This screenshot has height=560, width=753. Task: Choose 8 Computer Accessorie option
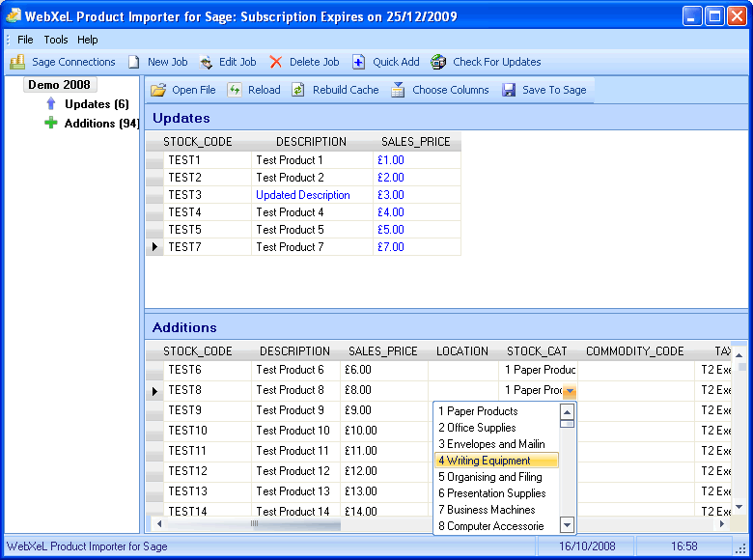(497, 526)
